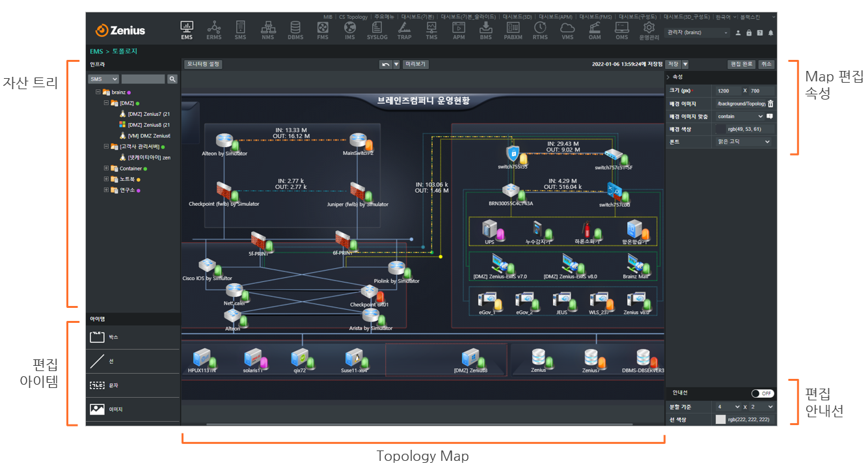Open the SMS filter dropdown in asset tree

(103, 79)
